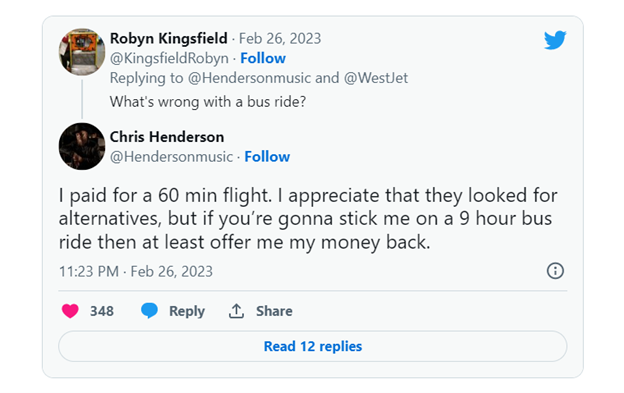The image size is (624, 393).
Task: Click the @WestJet mention in the reply line
Action: pos(376,78)
